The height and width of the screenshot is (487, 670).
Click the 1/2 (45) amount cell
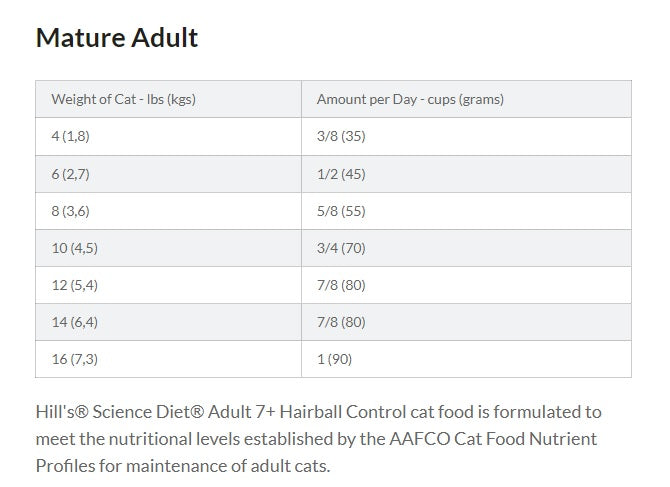click(466, 174)
